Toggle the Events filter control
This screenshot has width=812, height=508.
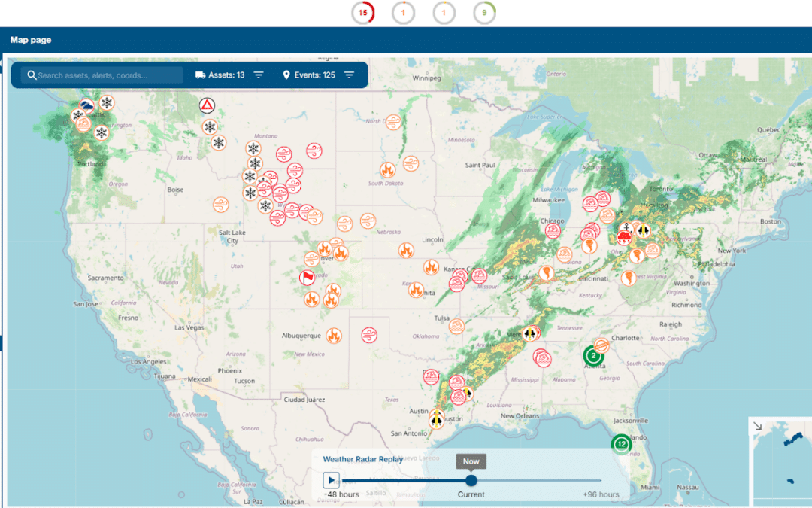coord(348,75)
